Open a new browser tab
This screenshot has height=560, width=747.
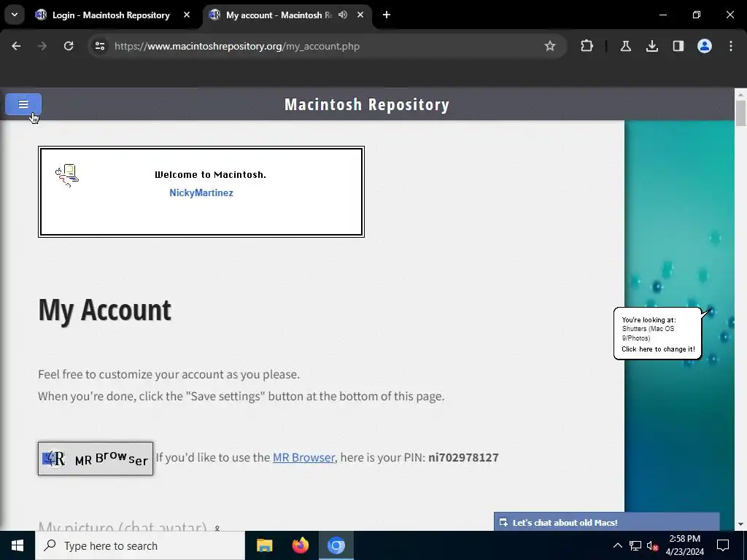coord(387,15)
